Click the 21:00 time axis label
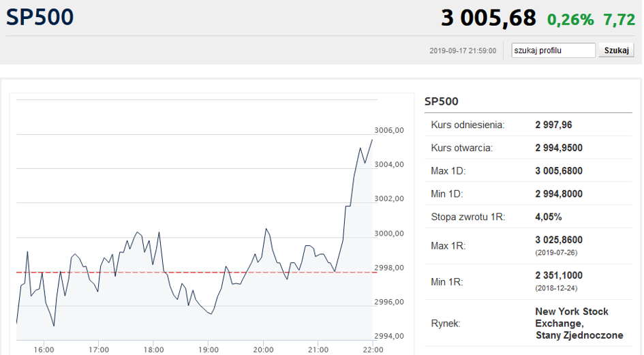The image size is (644, 355). (318, 350)
